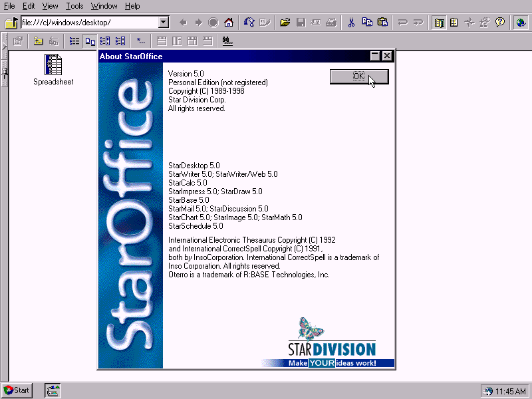The height and width of the screenshot is (399, 532).
Task: Click the Help Agent question mark icon
Action: 500,23
